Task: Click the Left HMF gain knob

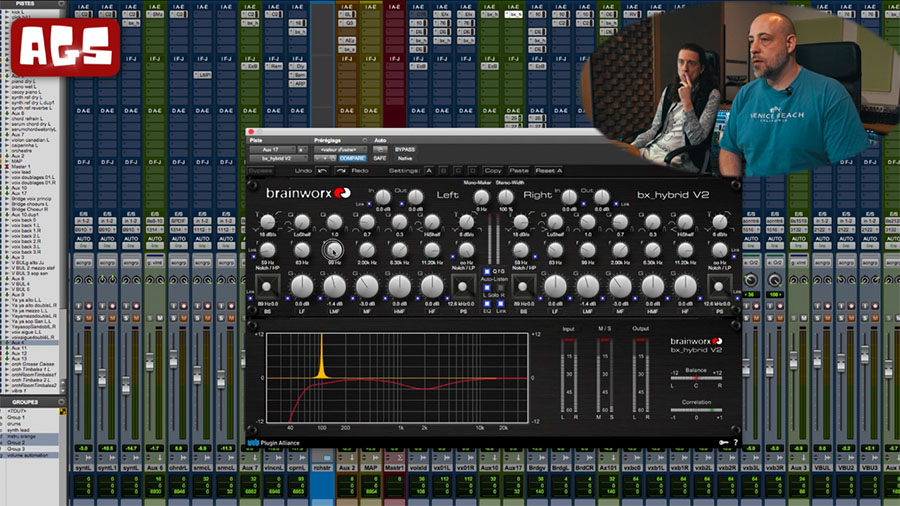Action: pyautogui.click(x=399, y=286)
